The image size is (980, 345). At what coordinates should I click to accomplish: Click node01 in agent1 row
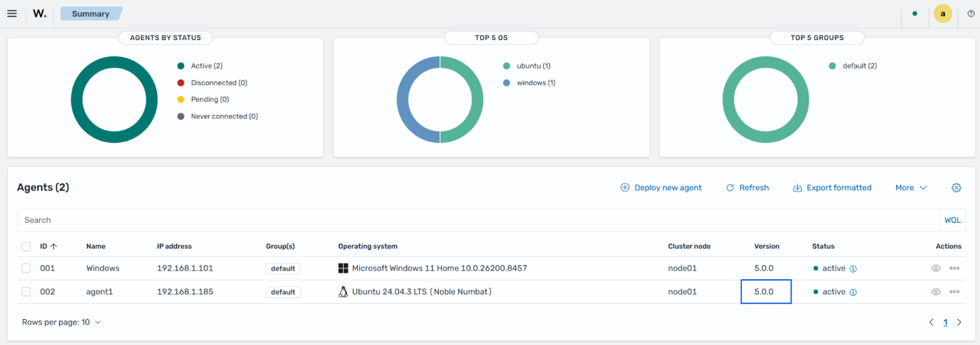tap(682, 292)
